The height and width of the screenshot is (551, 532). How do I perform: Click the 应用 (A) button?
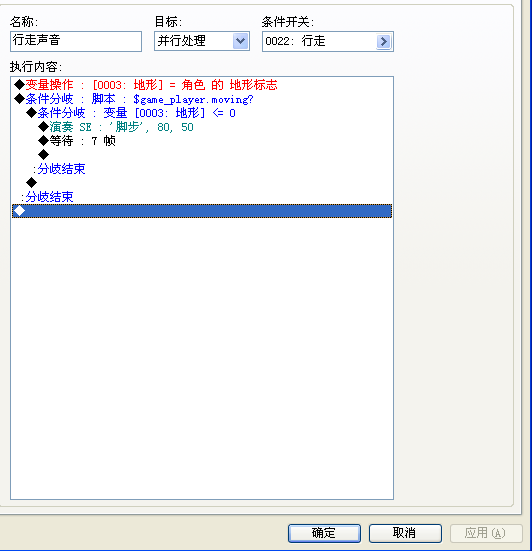click(486, 533)
